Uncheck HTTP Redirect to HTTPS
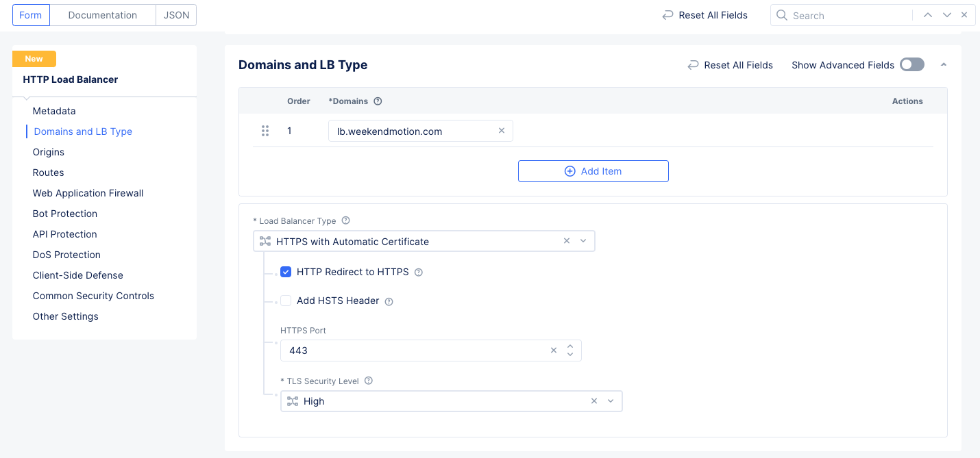980x458 pixels. 286,272
